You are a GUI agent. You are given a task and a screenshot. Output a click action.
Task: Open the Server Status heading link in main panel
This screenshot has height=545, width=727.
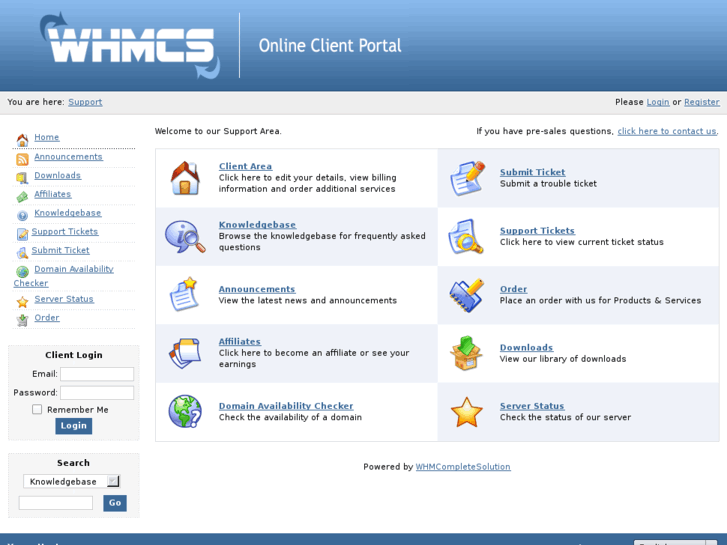(x=532, y=406)
